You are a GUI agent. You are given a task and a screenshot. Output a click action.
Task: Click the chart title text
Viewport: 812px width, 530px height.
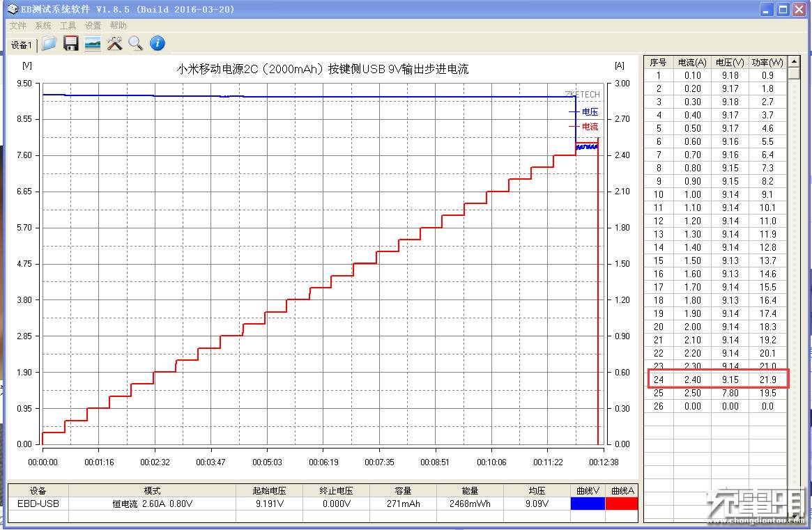point(322,69)
